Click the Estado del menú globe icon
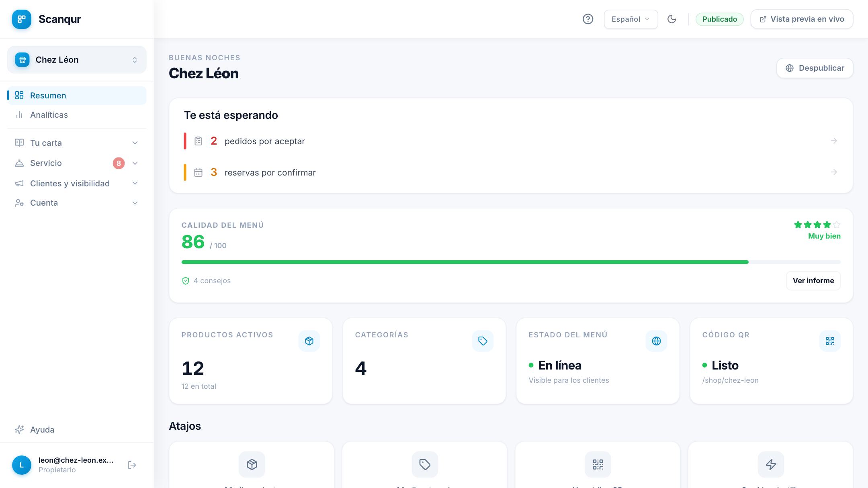Screen dimensions: 868x488 (656, 341)
